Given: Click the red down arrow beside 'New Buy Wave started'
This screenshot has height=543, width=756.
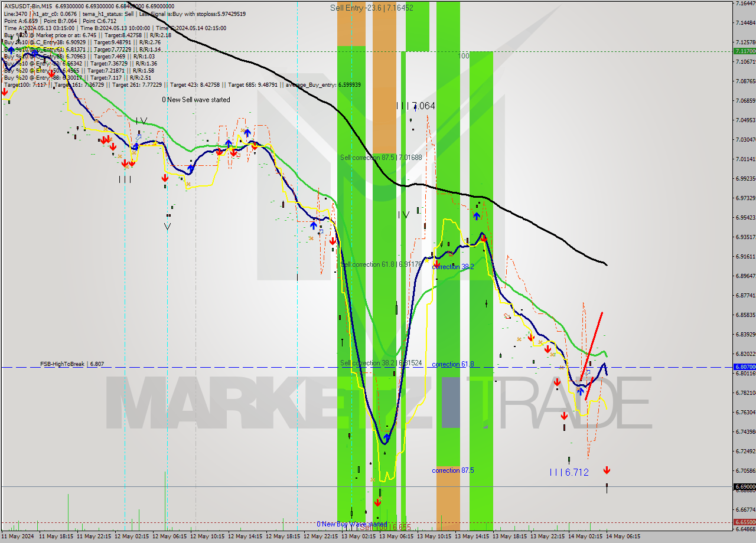Looking at the screenshot, I should click(x=377, y=502).
